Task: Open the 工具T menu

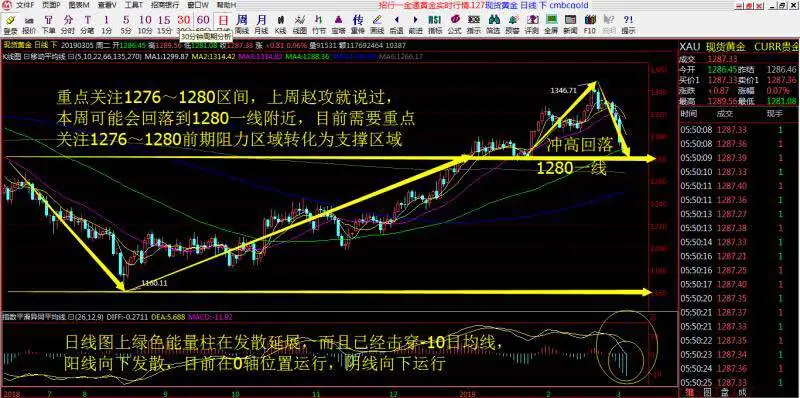Action: pos(134,5)
